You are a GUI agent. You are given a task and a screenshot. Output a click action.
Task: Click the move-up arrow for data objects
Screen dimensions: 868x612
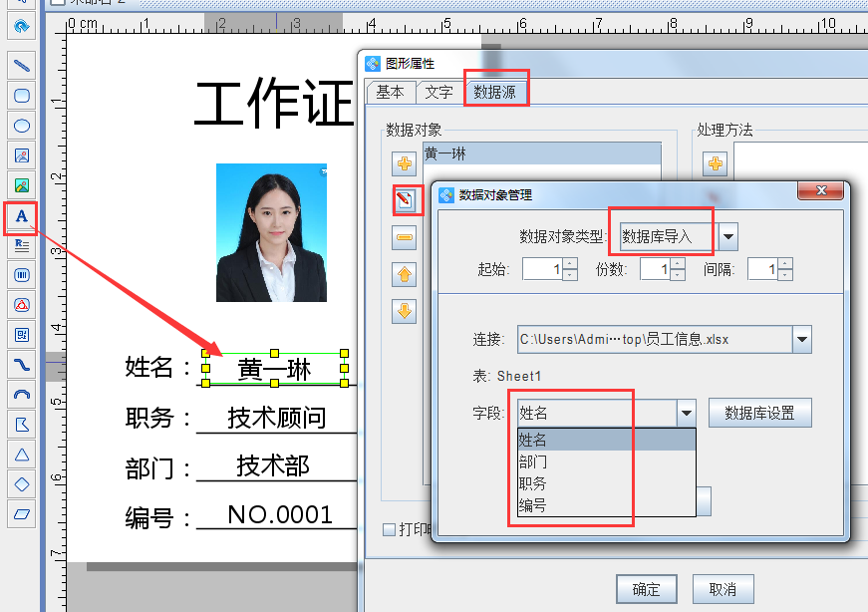406,275
